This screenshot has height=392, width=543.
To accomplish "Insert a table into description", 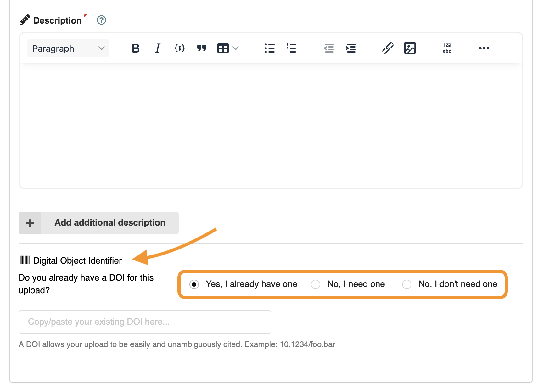I will tap(223, 48).
